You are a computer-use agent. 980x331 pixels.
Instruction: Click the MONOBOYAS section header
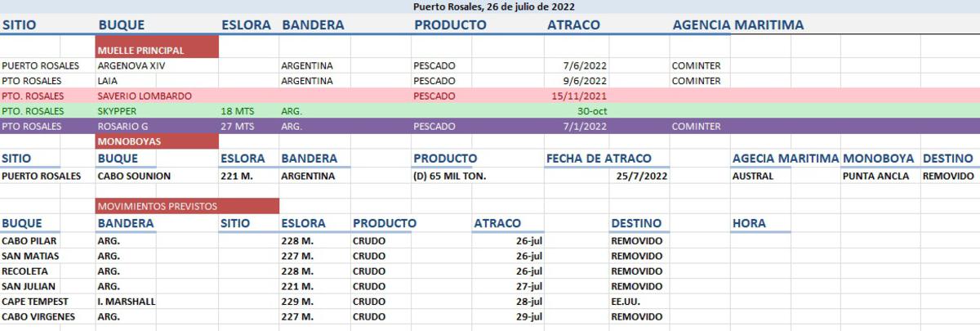[157, 141]
